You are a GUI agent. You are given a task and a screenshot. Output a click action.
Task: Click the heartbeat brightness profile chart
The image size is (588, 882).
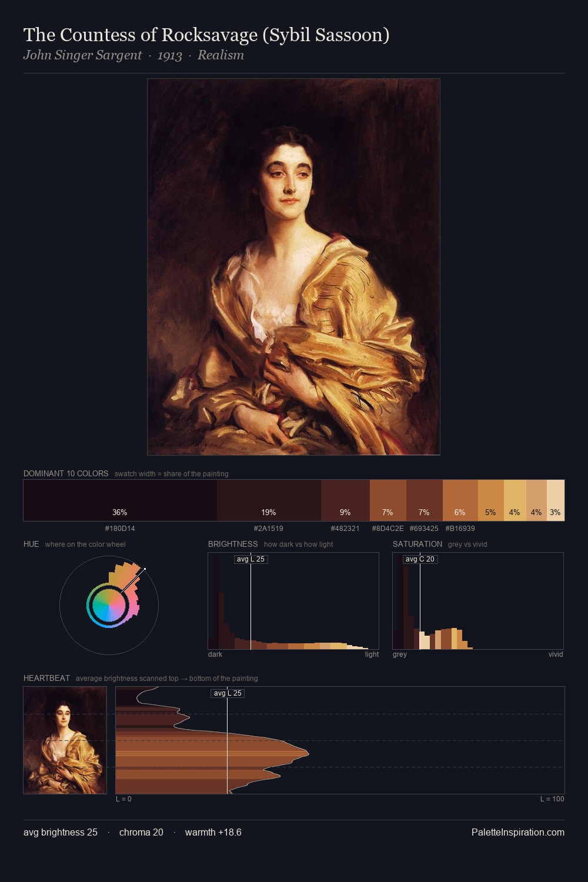click(x=340, y=740)
